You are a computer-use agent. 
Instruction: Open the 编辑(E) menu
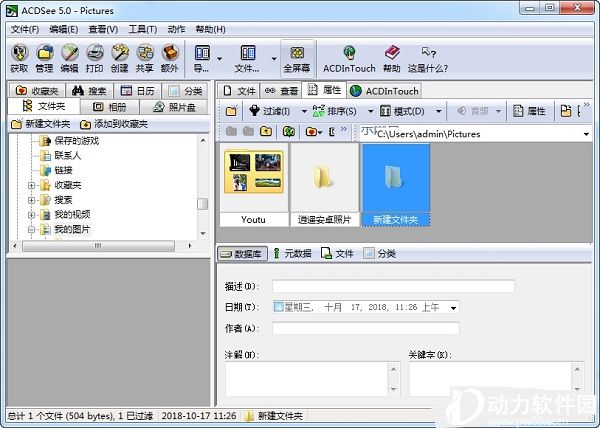[64, 29]
